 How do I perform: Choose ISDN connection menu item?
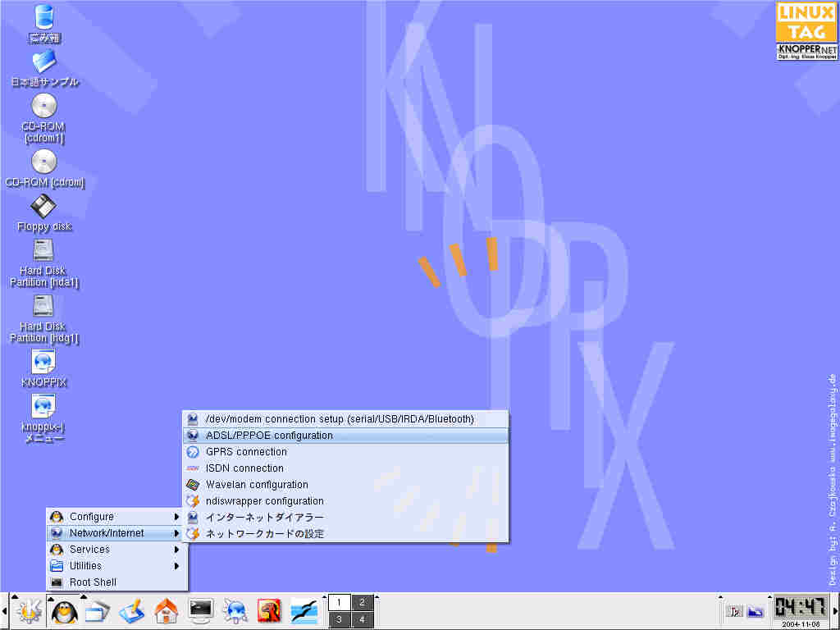point(345,468)
